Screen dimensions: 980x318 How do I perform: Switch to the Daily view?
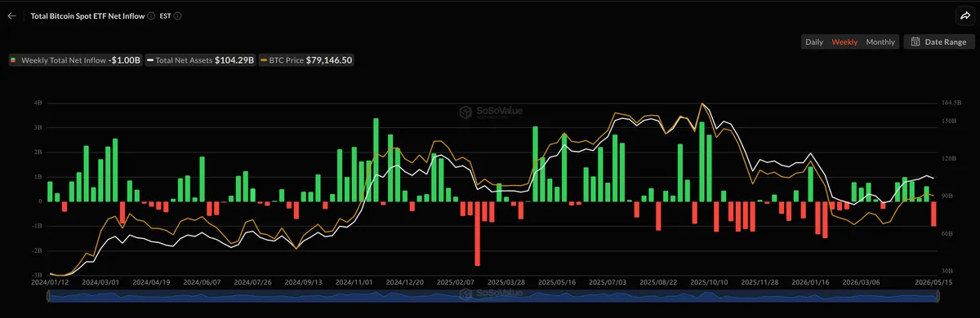point(814,42)
